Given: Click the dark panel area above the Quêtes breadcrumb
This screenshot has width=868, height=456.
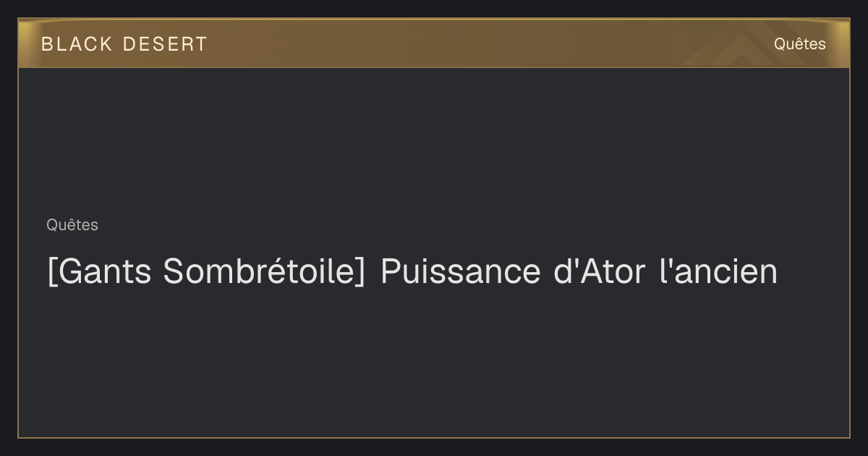Looking at the screenshot, I should (x=434, y=141).
